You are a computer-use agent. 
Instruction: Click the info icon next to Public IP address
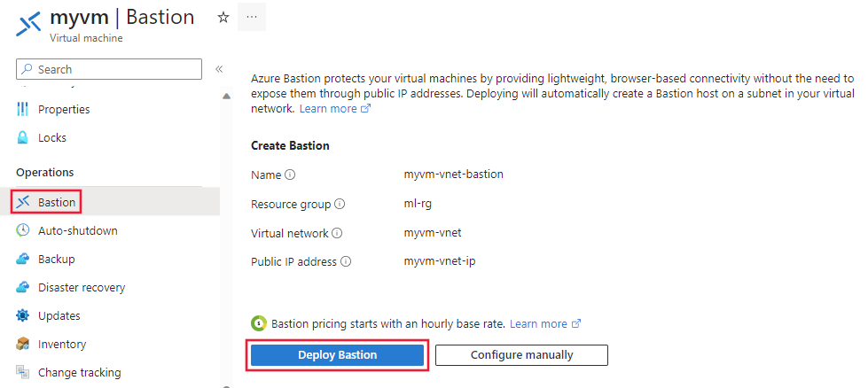click(x=346, y=262)
